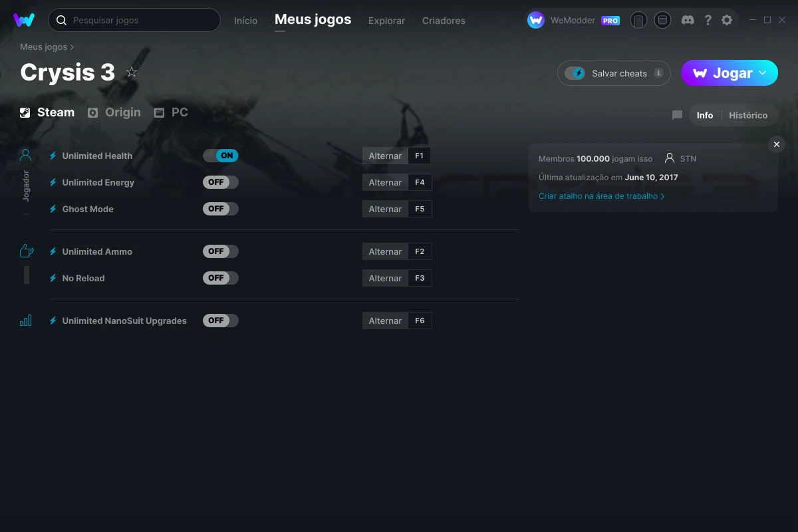Viewport: 798px width, 532px height.
Task: Click the window-shaped round icon beside Discord
Action: click(x=662, y=20)
